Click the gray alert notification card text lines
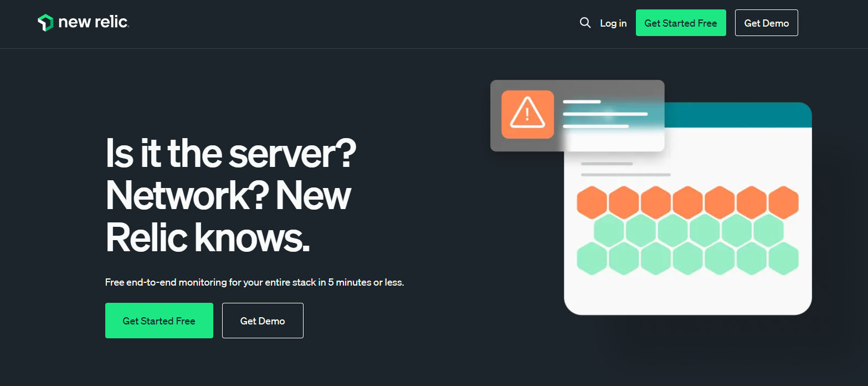The width and height of the screenshot is (868, 386). (x=605, y=114)
